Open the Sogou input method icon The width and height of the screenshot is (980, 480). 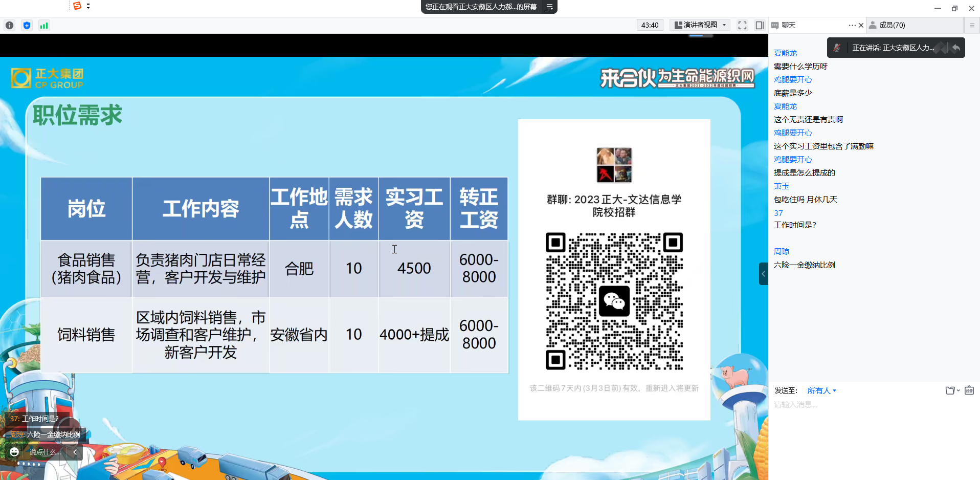pos(77,6)
